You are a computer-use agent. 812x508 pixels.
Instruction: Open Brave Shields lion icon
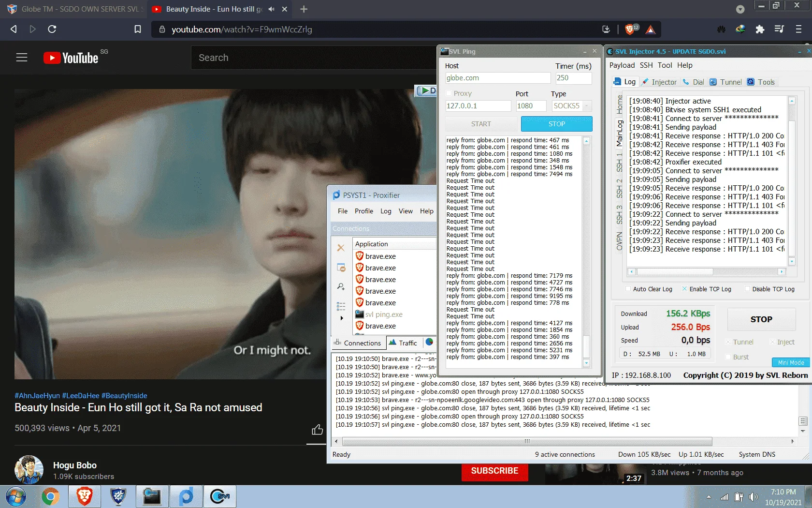pyautogui.click(x=630, y=30)
